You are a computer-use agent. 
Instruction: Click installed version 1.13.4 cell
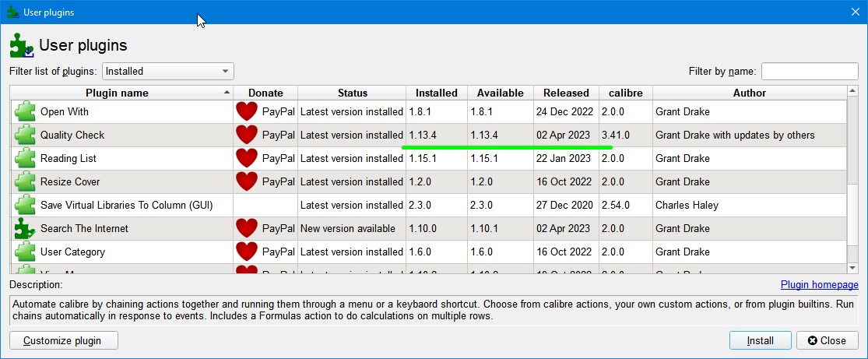coord(437,136)
